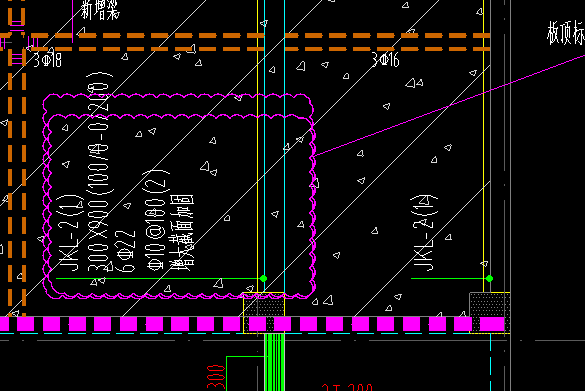Select the 6Φ22 reinforcement text
This screenshot has width=585, height=391.
pos(125,251)
